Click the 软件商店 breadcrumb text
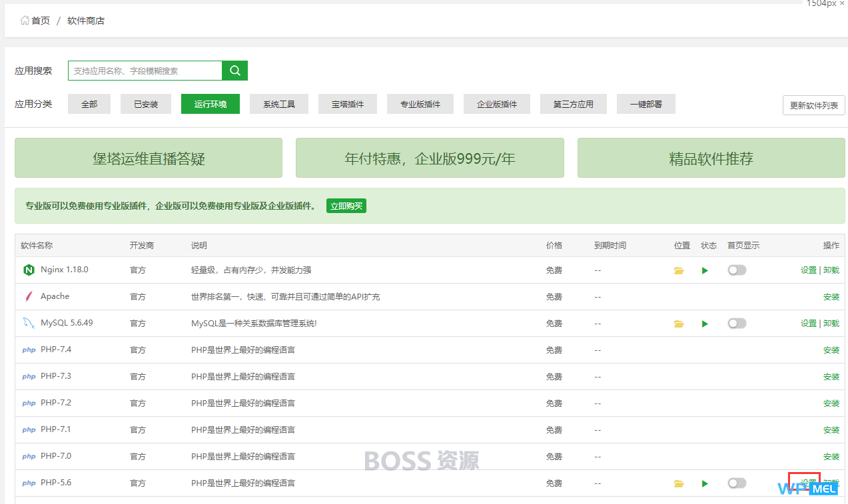The width and height of the screenshot is (848, 504). (x=86, y=21)
